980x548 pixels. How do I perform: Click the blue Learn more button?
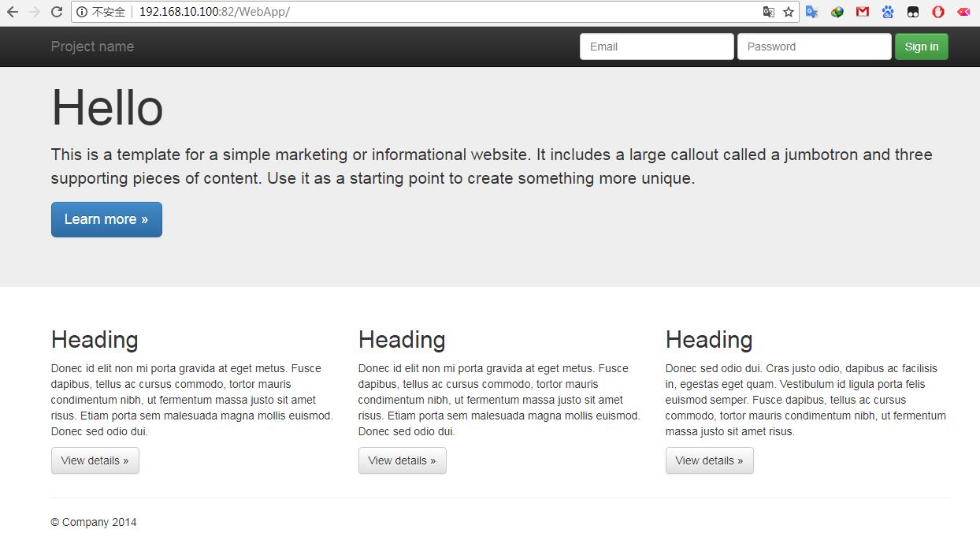[106, 219]
